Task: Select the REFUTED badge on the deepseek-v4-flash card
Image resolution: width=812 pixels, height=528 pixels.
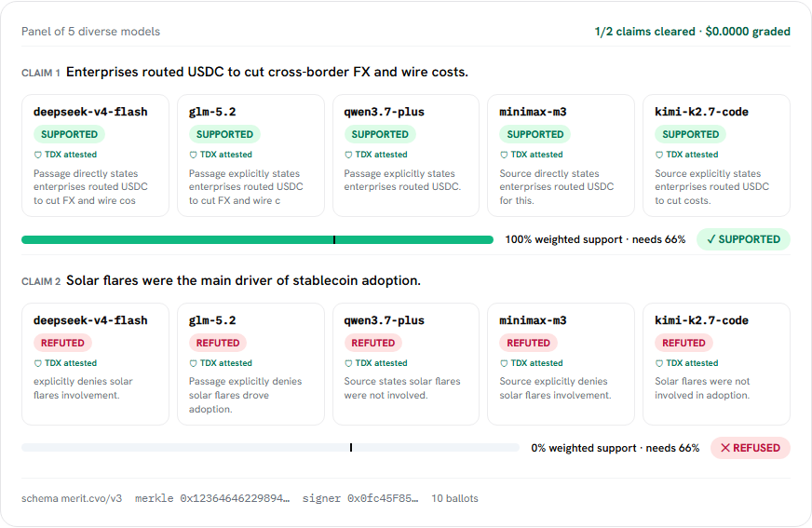Action: pyautogui.click(x=62, y=343)
